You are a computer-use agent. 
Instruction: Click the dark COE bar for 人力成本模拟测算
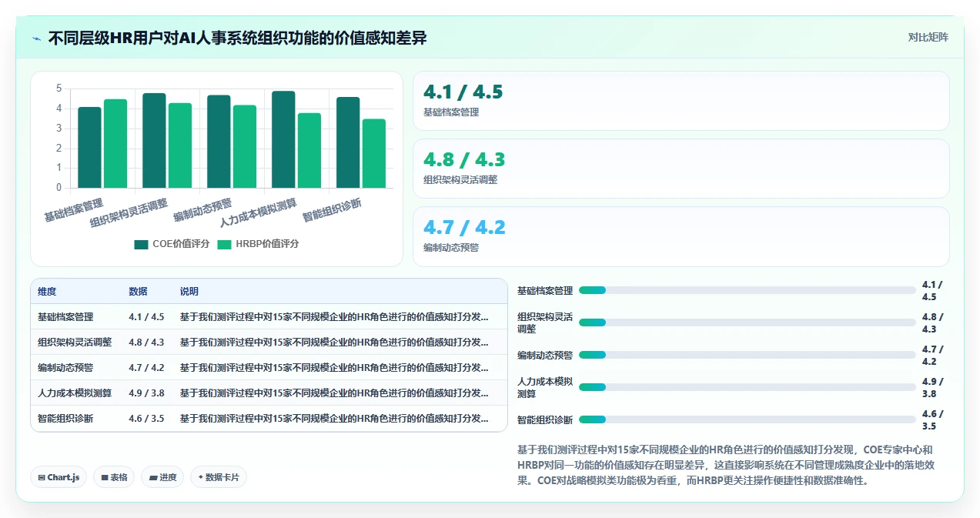(x=283, y=139)
